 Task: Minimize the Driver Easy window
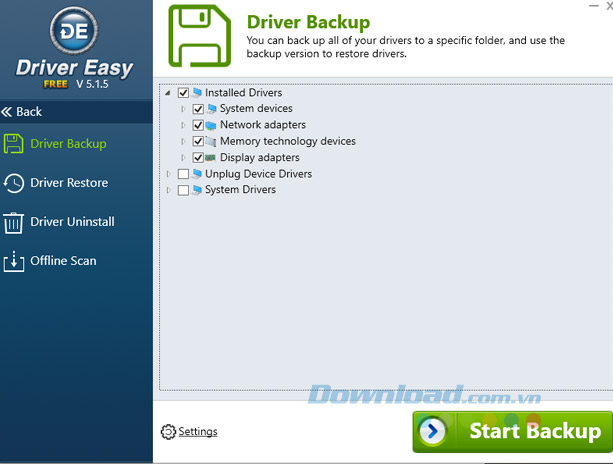(593, 5)
